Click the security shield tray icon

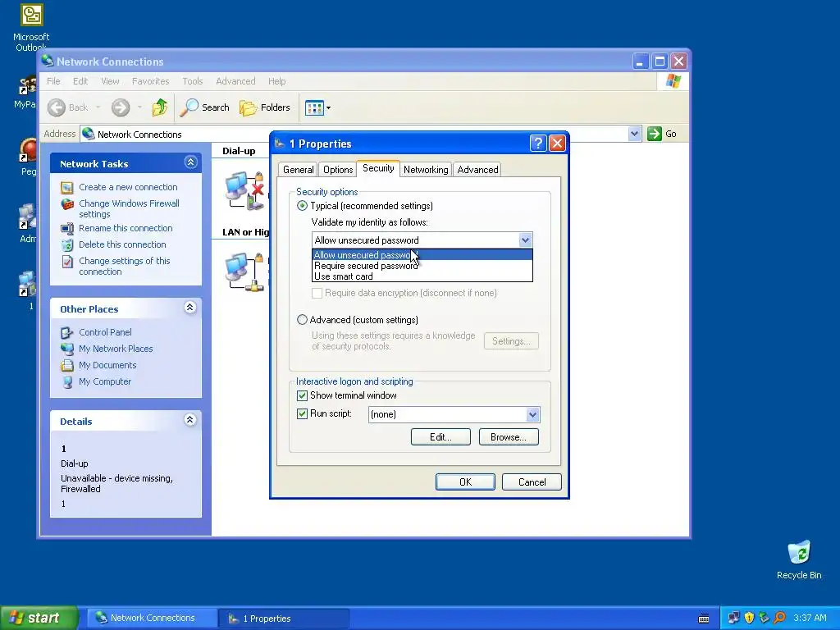pyautogui.click(x=749, y=618)
